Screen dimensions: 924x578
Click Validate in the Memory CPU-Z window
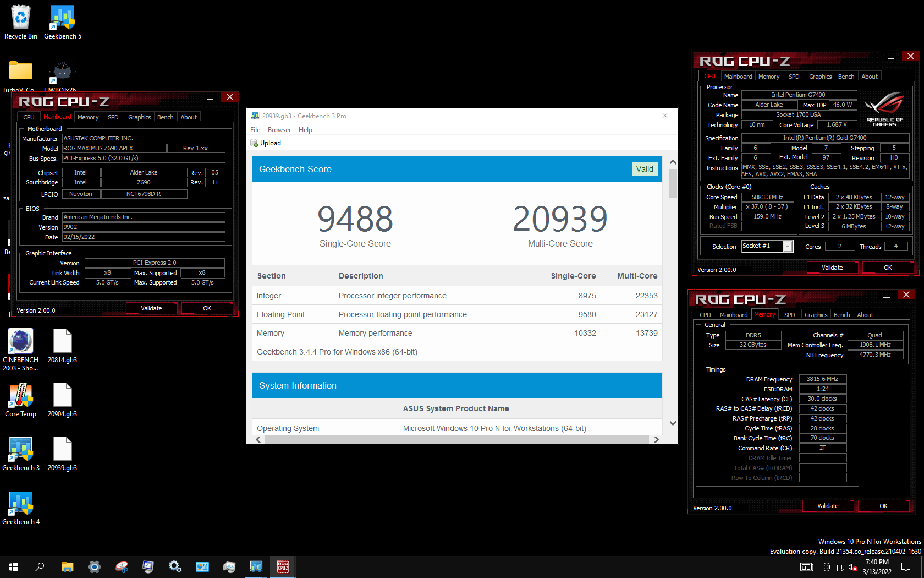828,506
